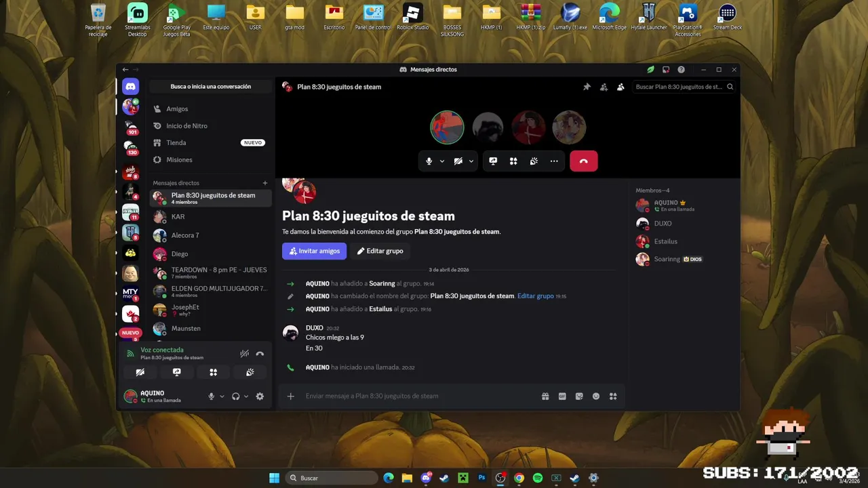This screenshot has width=868, height=488.
Task: Open the Amigos tab
Action: [210, 108]
